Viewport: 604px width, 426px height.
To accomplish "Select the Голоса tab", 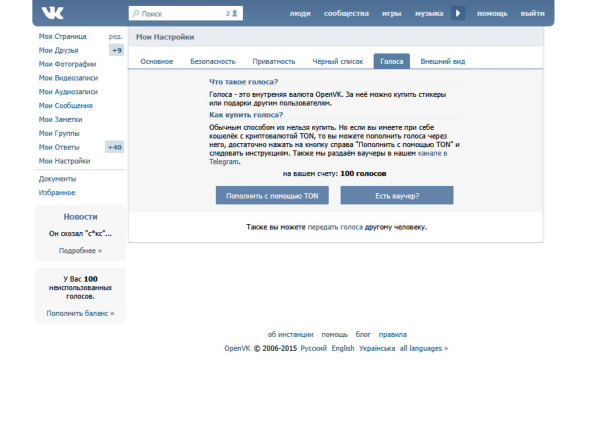I will click(x=392, y=61).
